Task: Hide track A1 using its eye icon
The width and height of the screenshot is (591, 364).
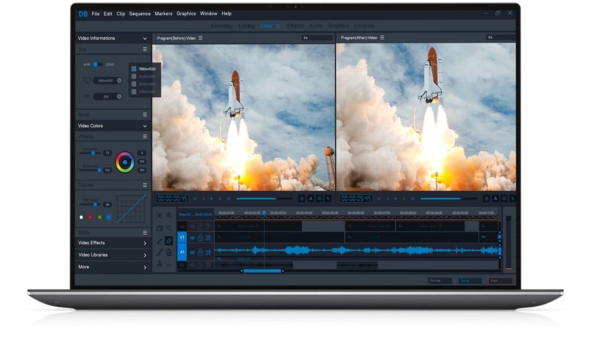Action: [x=192, y=253]
